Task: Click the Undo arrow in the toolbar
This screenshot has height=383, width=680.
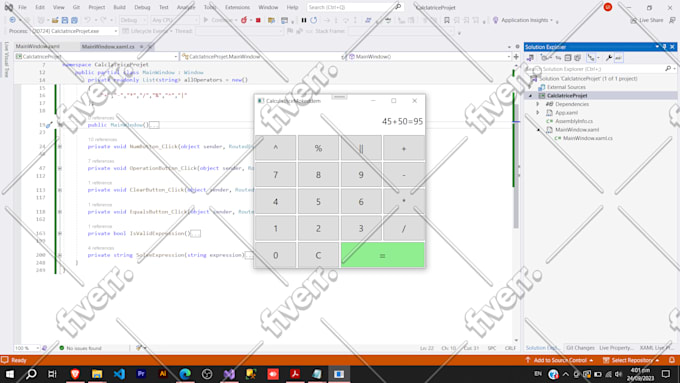Action: tap(87, 20)
